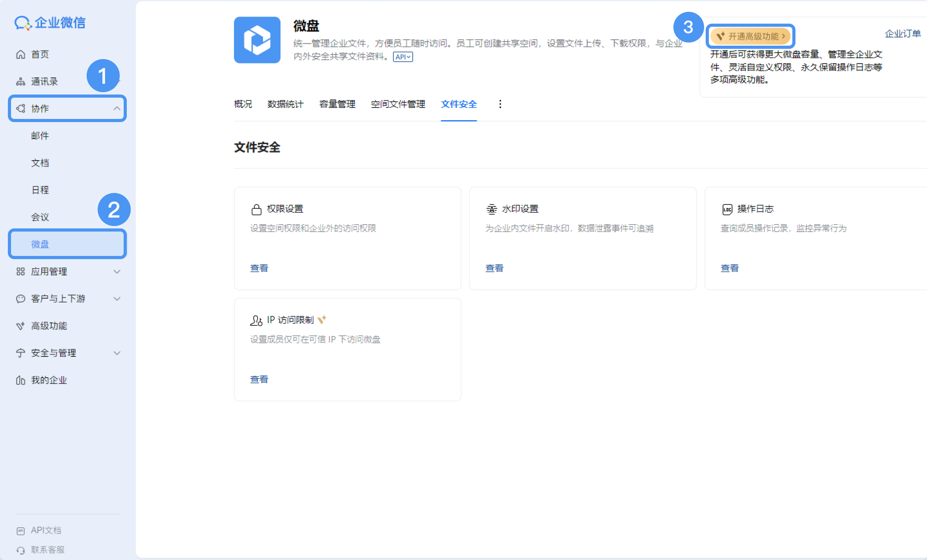Click the 开通高级功能 button

point(751,36)
